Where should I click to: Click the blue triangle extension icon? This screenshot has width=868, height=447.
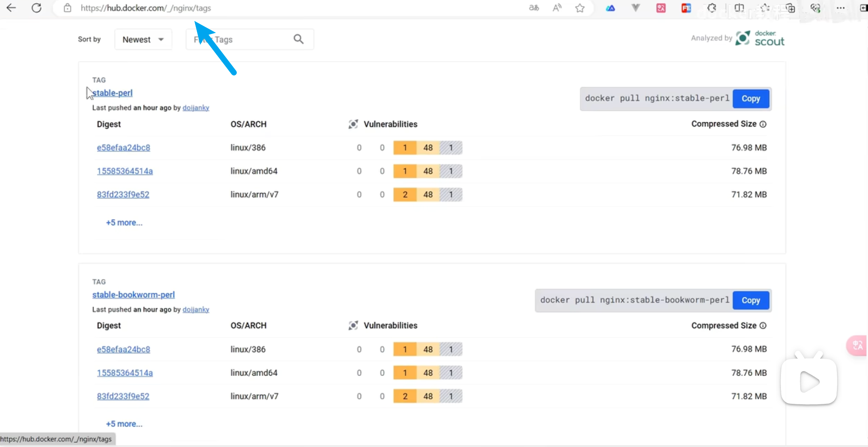pos(610,8)
